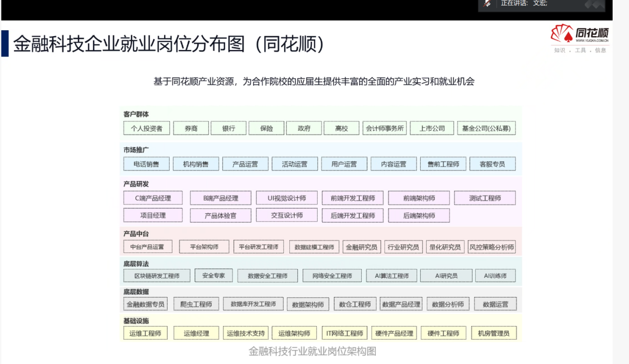Viewport: 629px width, 364px height.
Task: Select the 运维技术支持 box
Action: (246, 333)
